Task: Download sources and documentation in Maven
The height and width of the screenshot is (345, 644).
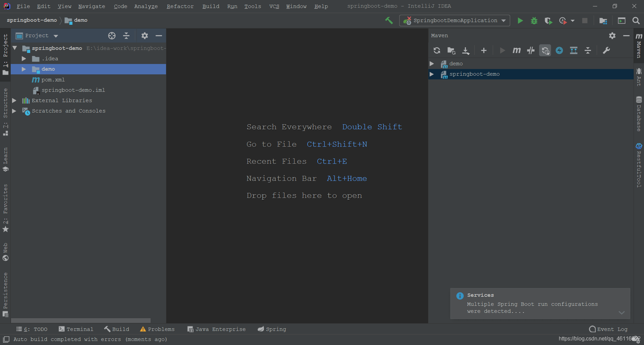Action: (x=466, y=51)
